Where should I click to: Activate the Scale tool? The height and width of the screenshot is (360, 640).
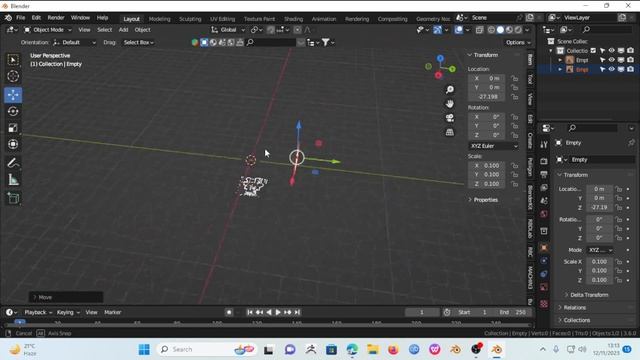(x=13, y=128)
